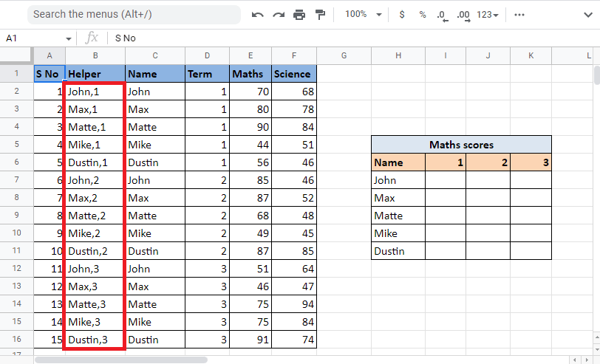The image size is (600, 364).
Task: Select row 6 header
Action: (x=16, y=162)
